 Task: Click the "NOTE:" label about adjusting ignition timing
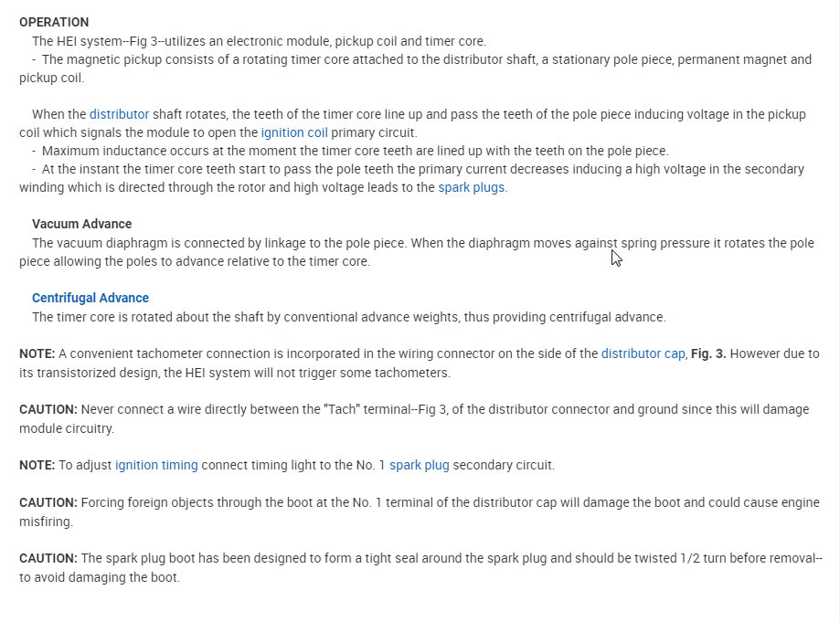37,465
